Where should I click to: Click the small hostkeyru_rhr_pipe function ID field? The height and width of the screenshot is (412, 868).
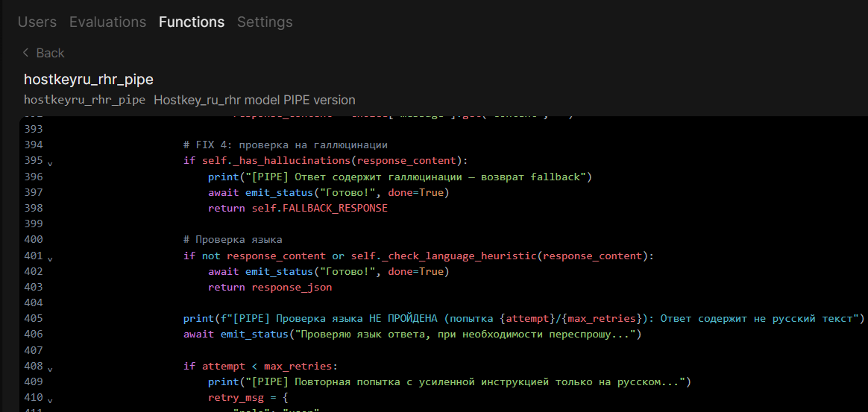click(x=85, y=100)
